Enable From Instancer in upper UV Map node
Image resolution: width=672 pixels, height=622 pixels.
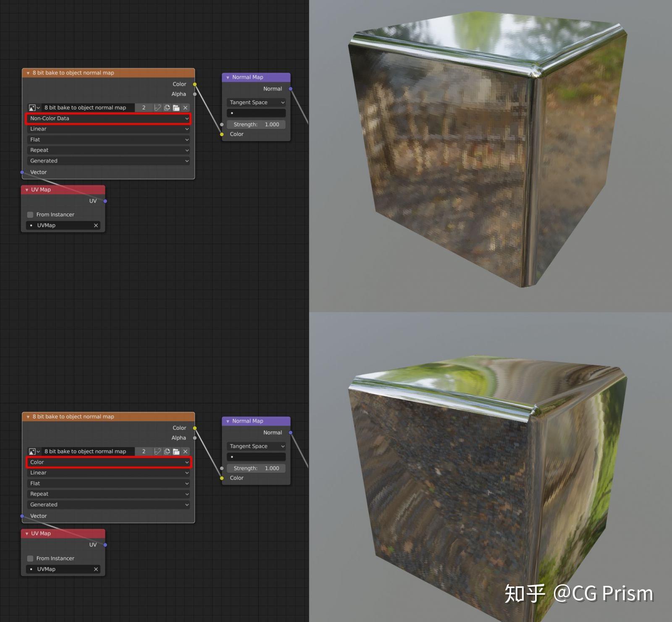coord(30,214)
